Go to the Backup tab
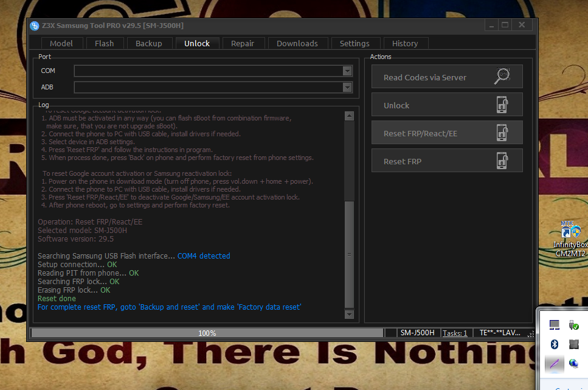The image size is (588, 390). (x=149, y=44)
